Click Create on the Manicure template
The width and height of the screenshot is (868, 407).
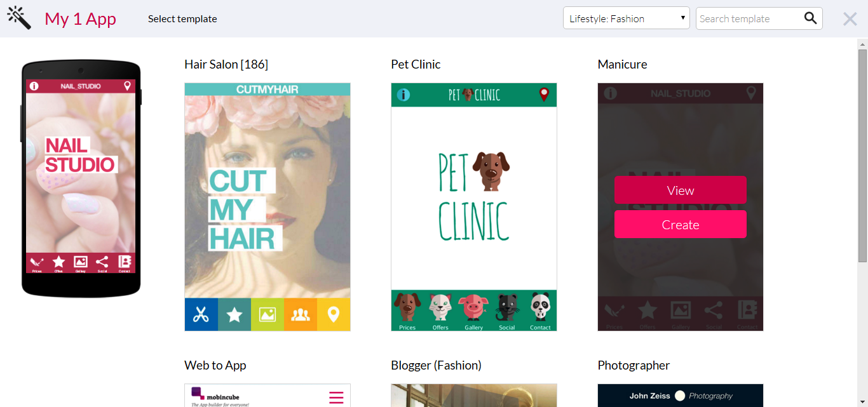click(681, 225)
